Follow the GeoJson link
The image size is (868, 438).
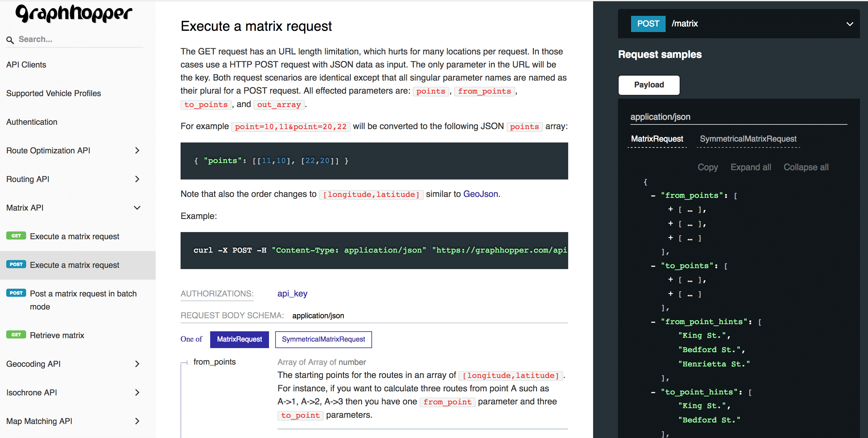click(x=480, y=194)
